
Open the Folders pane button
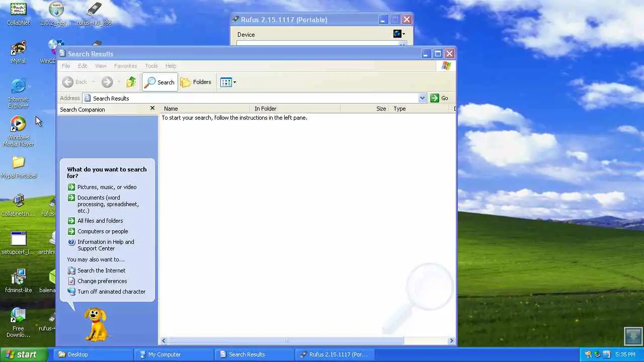point(196,82)
